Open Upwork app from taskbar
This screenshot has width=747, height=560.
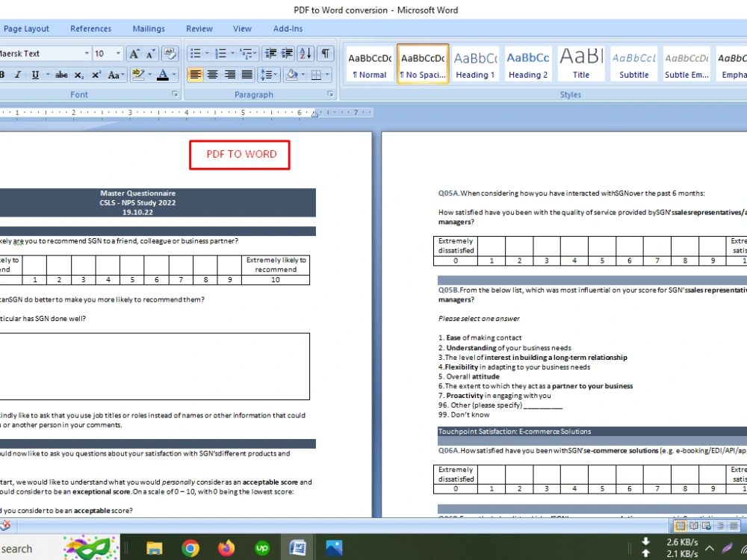pos(262,548)
